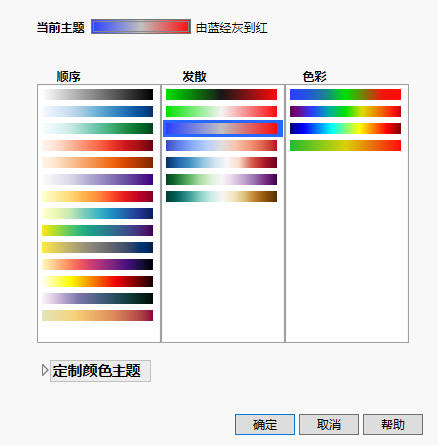Click the 定制颜色主题 outline button
This screenshot has width=438, height=445.
(100, 371)
